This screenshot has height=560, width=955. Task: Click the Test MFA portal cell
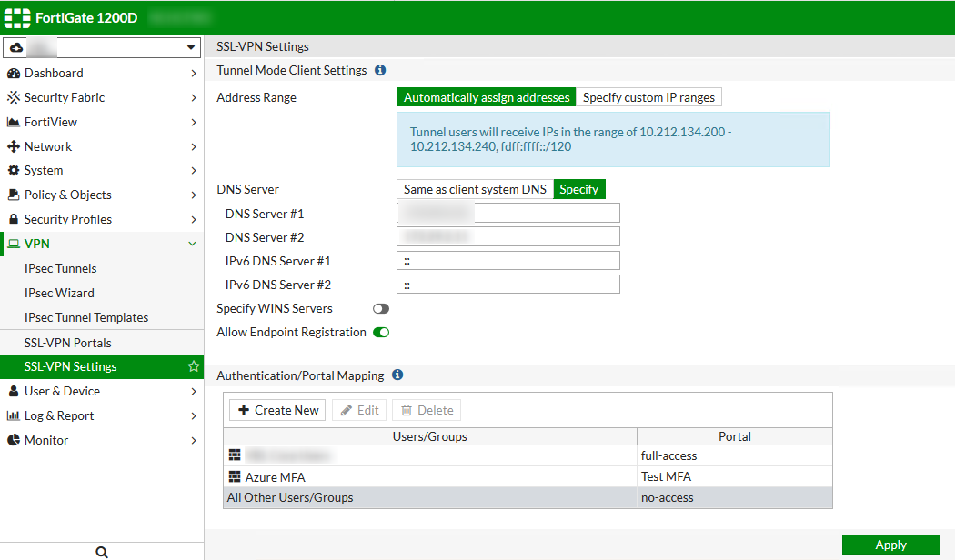pos(735,476)
